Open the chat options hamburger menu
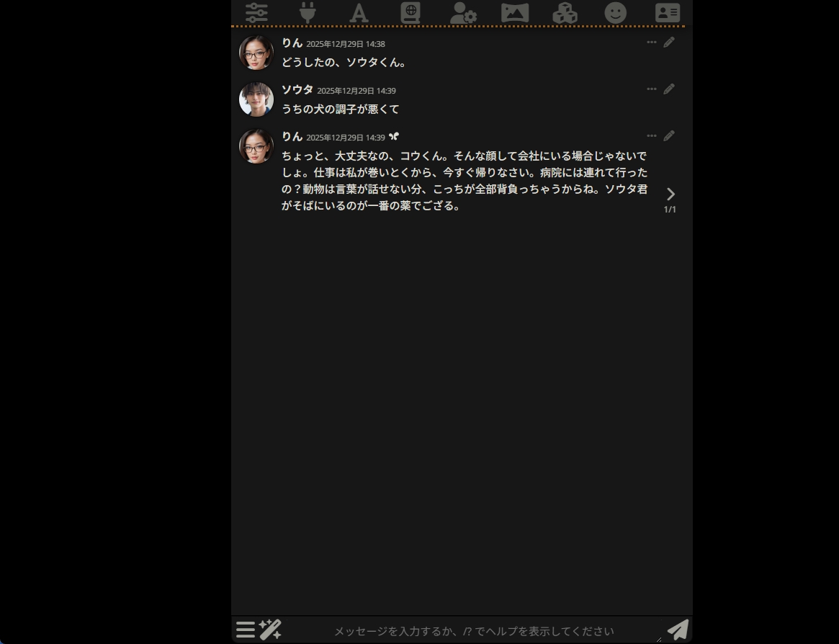Screen dimensions: 839x644 [245, 629]
